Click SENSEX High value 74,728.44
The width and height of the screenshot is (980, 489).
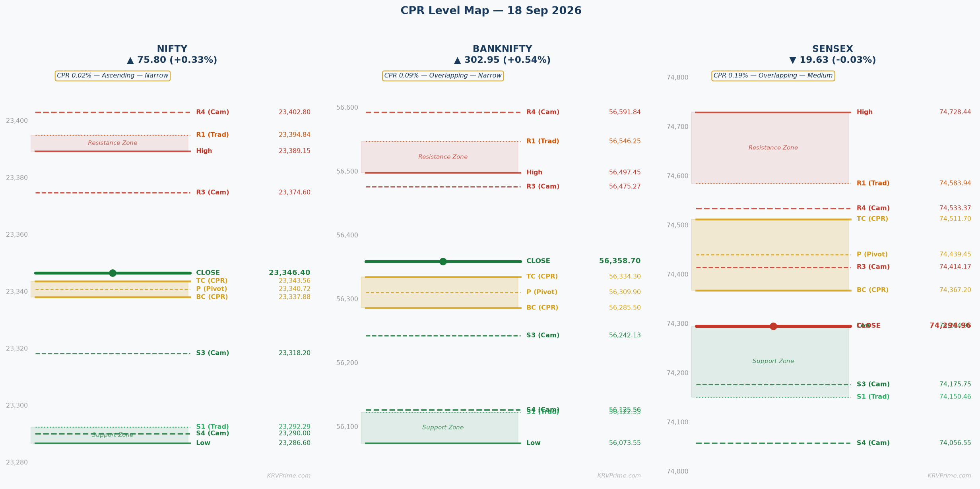point(955,112)
